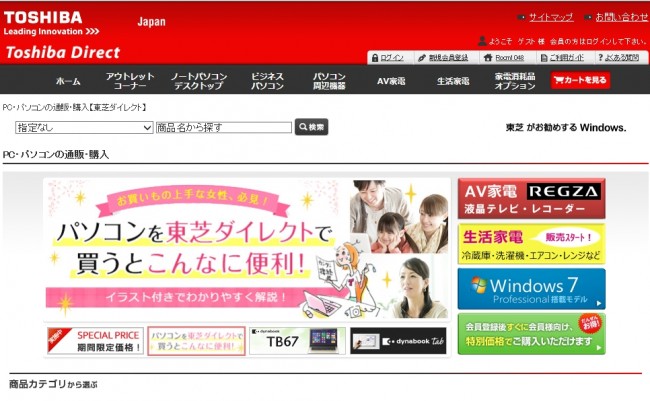Image resolution: width=650 pixels, height=401 pixels.
Task: Click the TOSHIBA Leading Innovation logo
Action: [x=51, y=23]
